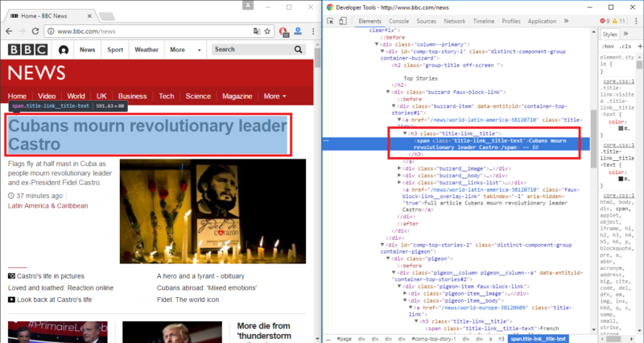Switch to the Console tab
644x343 pixels.
[x=398, y=21]
